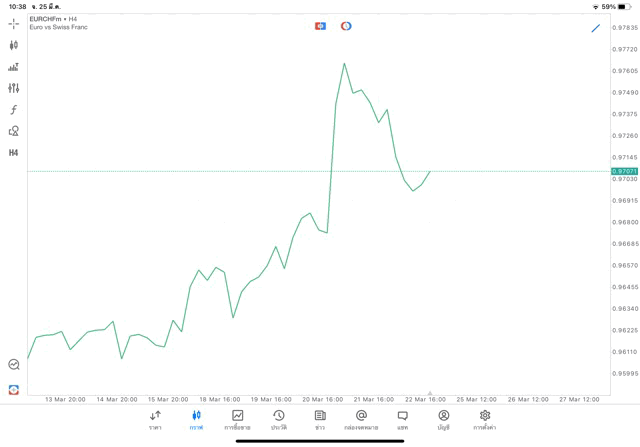Open the ประวัติ history tab

point(278,419)
